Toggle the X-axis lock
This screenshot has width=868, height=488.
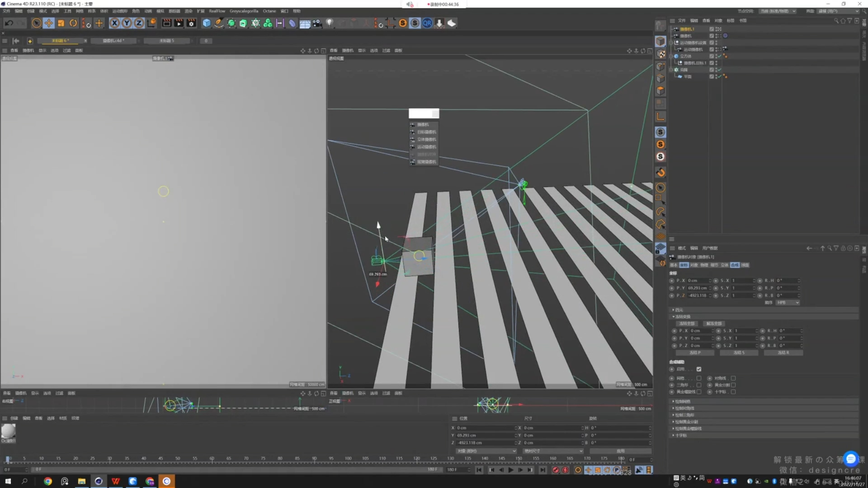115,23
